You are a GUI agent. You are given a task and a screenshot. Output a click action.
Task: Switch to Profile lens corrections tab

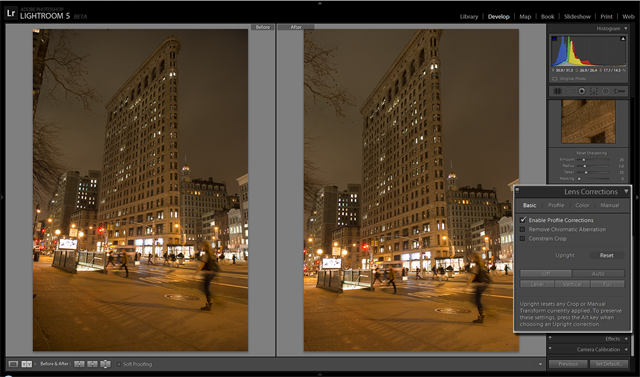[556, 205]
